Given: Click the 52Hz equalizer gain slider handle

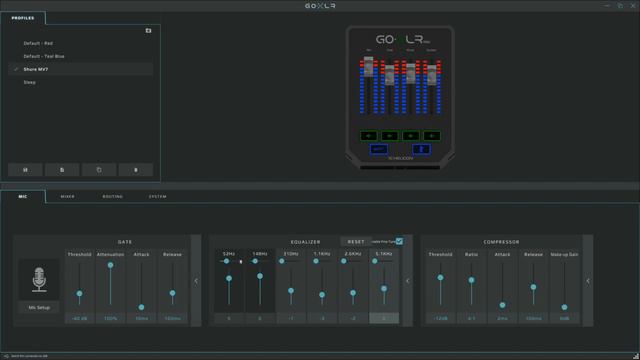Looking at the screenshot, I should coord(229,278).
